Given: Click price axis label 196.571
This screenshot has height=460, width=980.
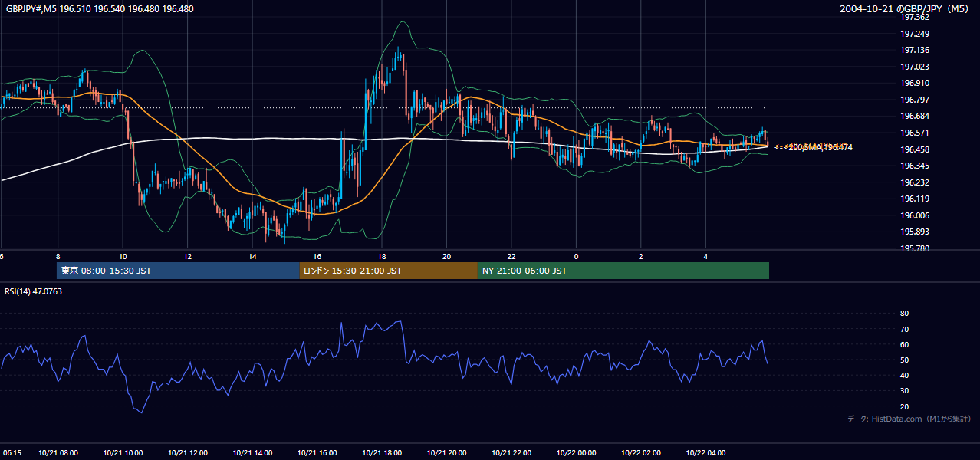Looking at the screenshot, I should point(914,133).
